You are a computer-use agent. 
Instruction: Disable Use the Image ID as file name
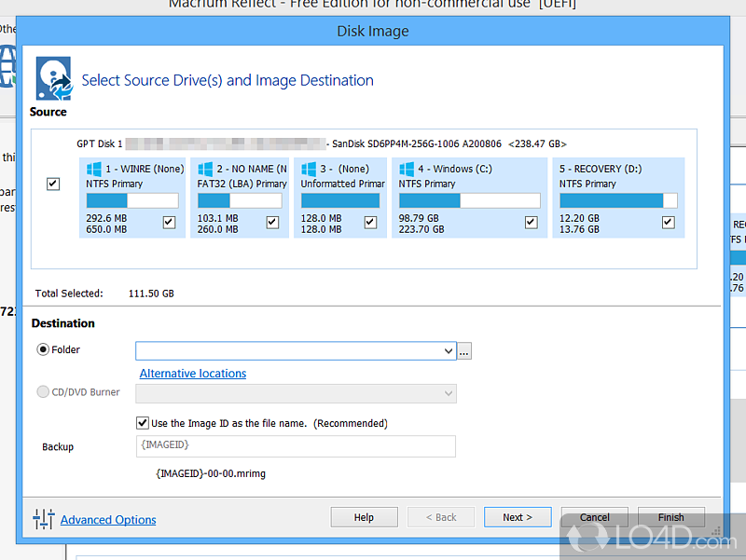tap(143, 422)
